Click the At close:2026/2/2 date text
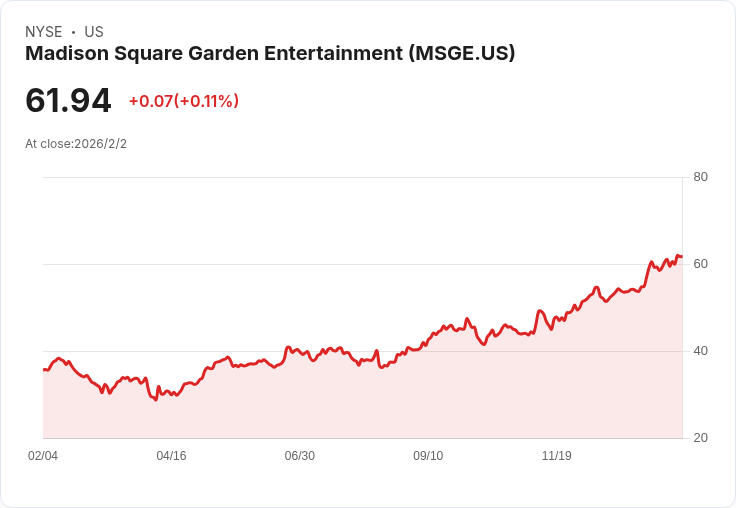Viewport: 736px width, 508px height. click(76, 144)
